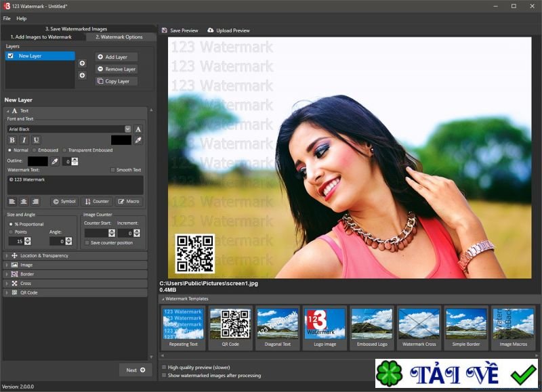
Task: Select the Embossed radio option
Action: [x=35, y=150]
